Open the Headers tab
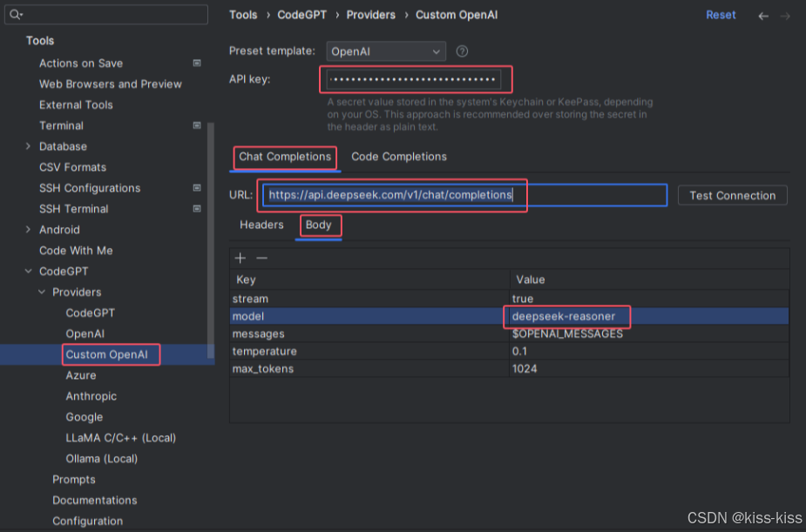Screen dimensions: 806x532 click(x=261, y=225)
